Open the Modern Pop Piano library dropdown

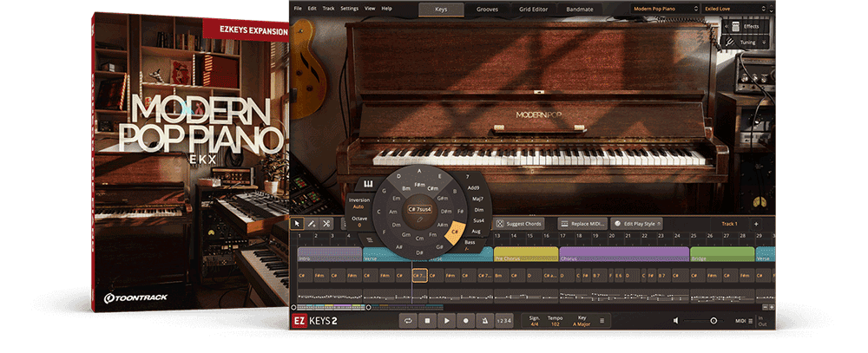[x=666, y=9]
